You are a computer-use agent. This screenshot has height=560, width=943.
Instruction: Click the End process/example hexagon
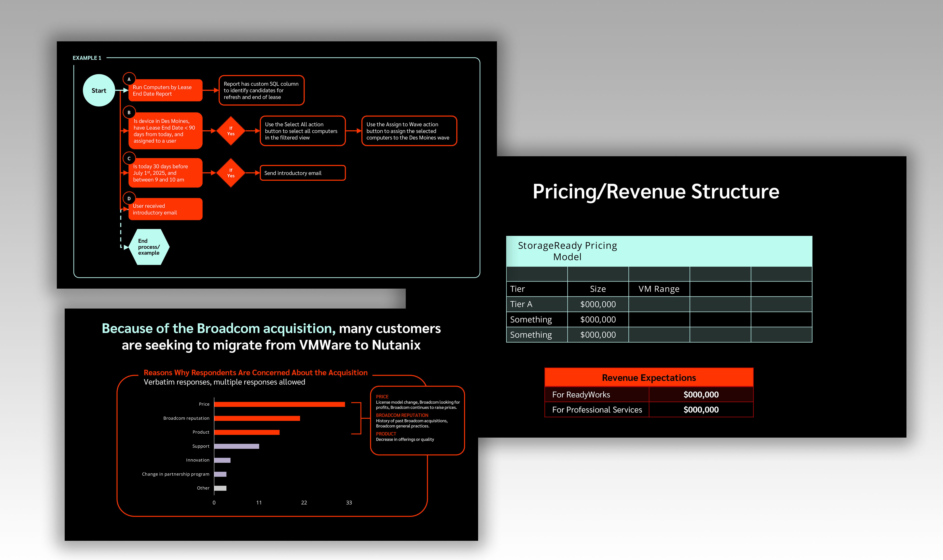click(x=149, y=247)
